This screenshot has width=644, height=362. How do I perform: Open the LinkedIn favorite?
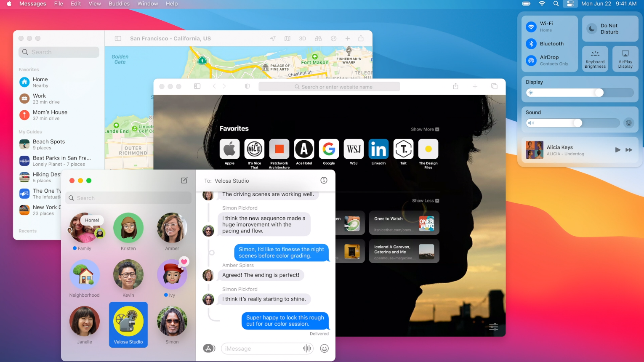coord(378,149)
